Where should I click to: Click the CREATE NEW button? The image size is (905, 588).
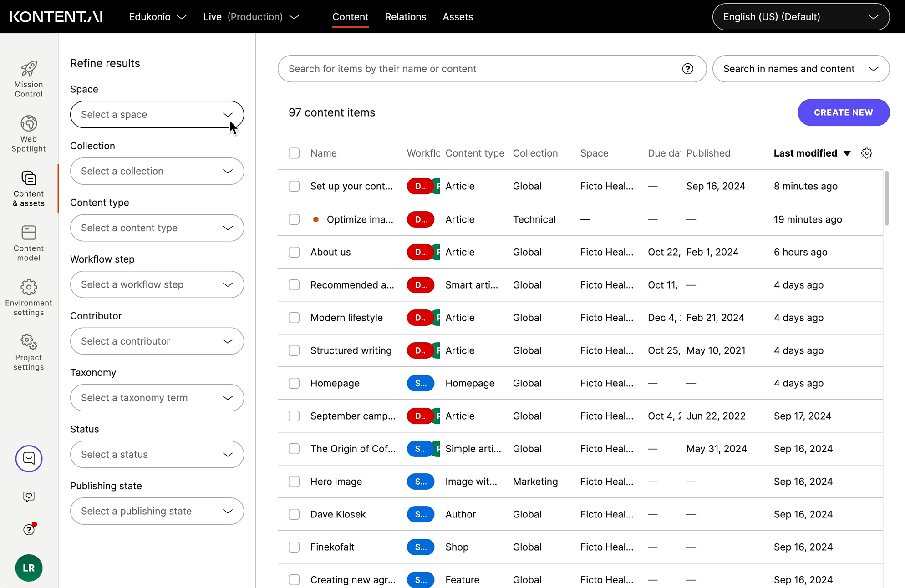pos(843,112)
